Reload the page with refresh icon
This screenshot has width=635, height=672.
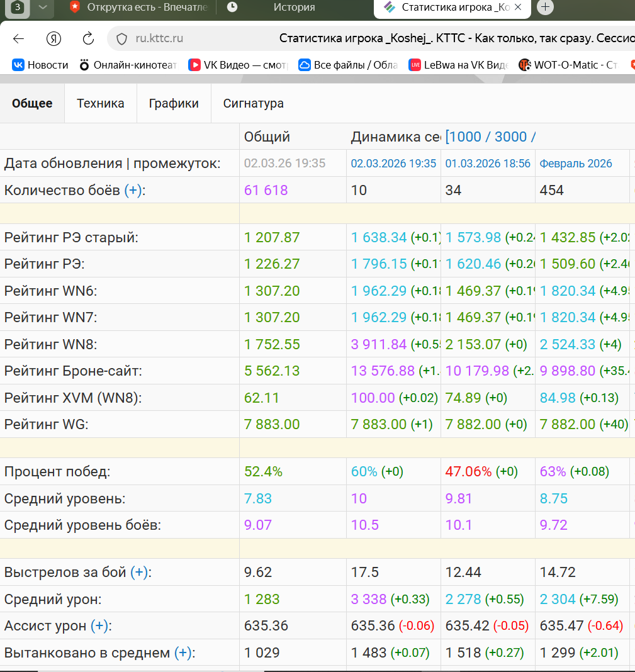(88, 38)
